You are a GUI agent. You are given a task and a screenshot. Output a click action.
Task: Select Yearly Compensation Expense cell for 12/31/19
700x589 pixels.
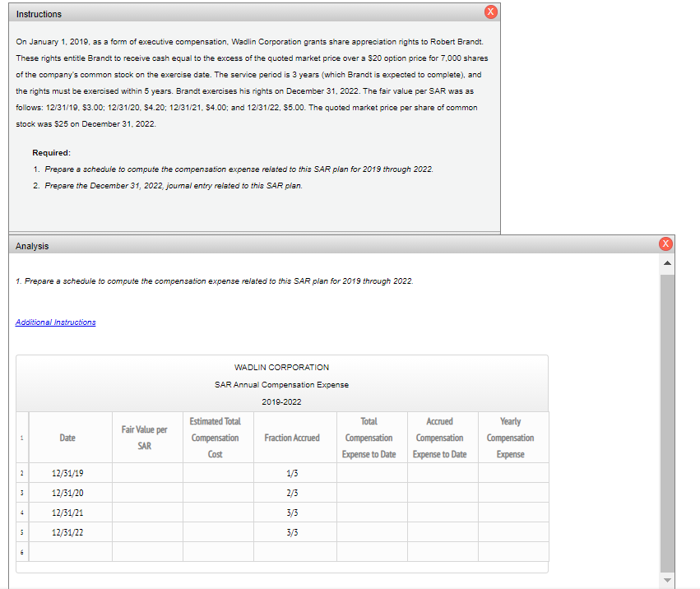coord(513,473)
